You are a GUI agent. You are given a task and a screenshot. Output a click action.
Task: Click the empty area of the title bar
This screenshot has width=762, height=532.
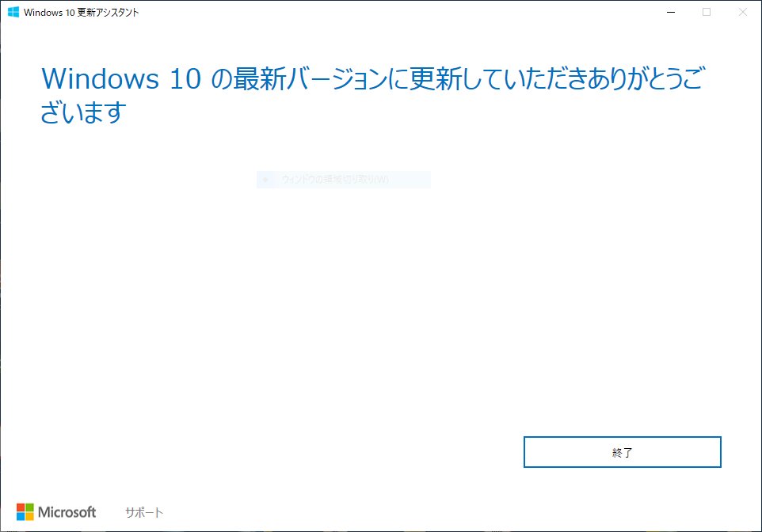click(396, 12)
